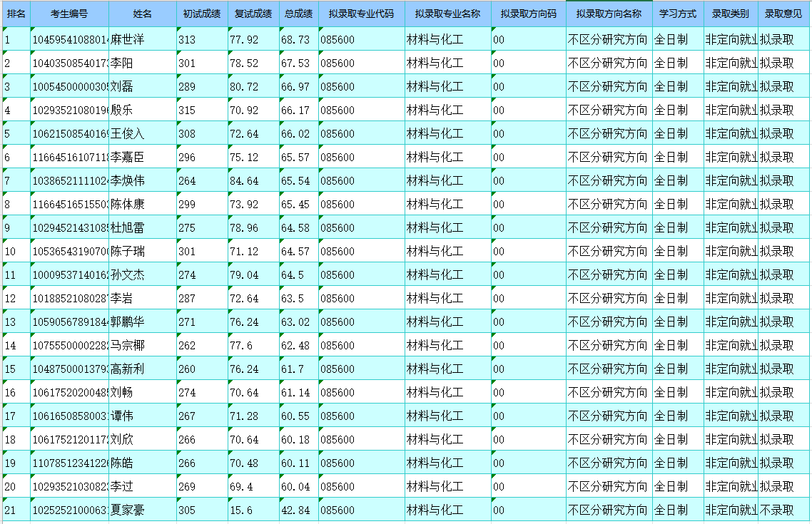812x524 pixels.
Task: Select the total score 68.73 cell
Action: pyautogui.click(x=298, y=40)
